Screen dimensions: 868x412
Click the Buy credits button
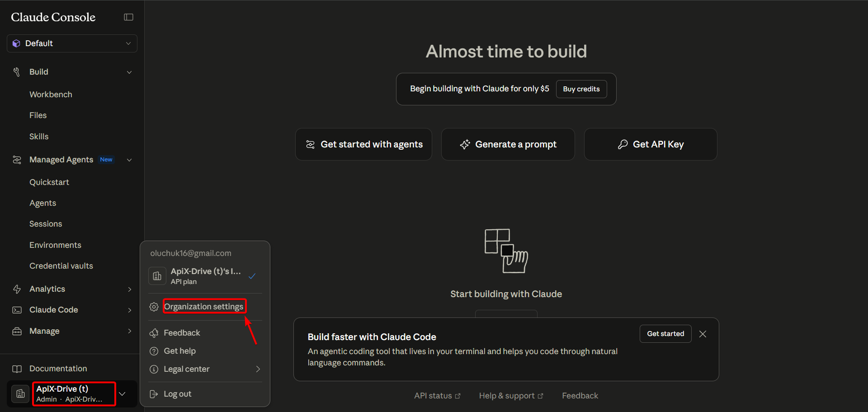click(x=581, y=89)
